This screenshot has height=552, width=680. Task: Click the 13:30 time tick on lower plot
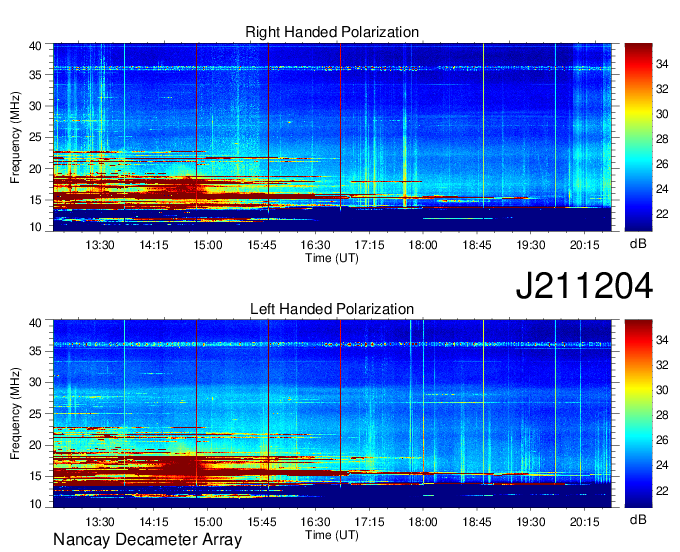tap(100, 522)
